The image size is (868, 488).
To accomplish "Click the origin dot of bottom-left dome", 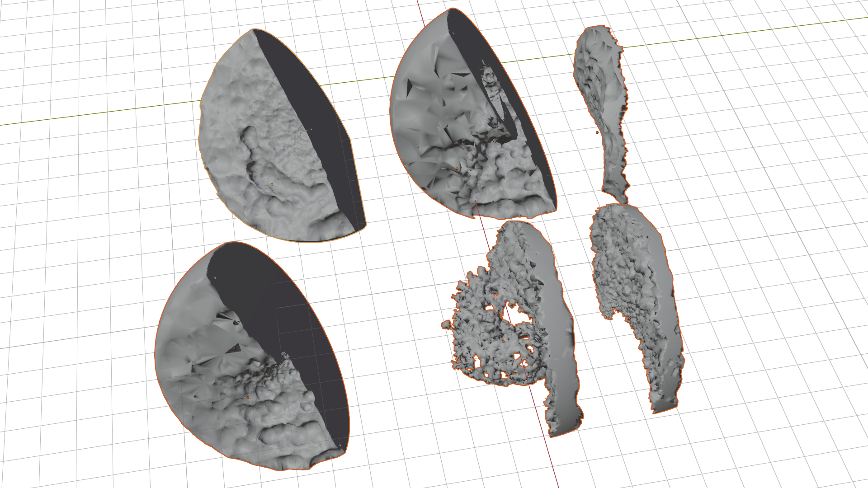I will [x=248, y=398].
